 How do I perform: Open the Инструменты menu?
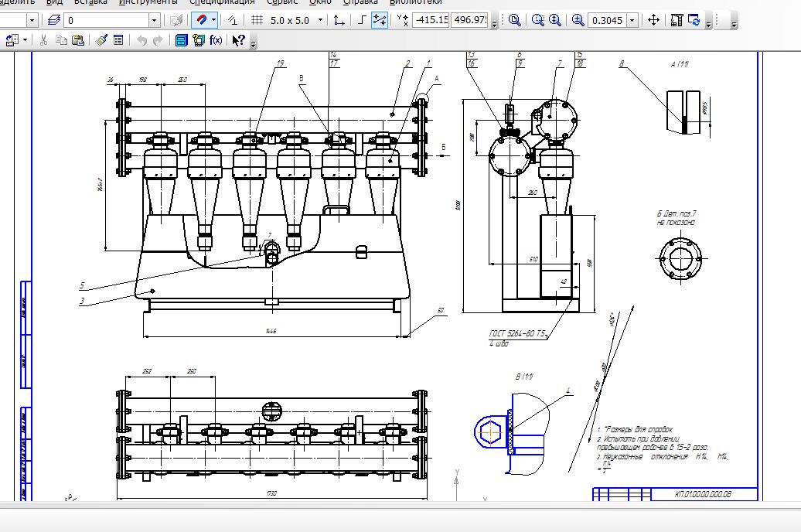pyautogui.click(x=148, y=2)
